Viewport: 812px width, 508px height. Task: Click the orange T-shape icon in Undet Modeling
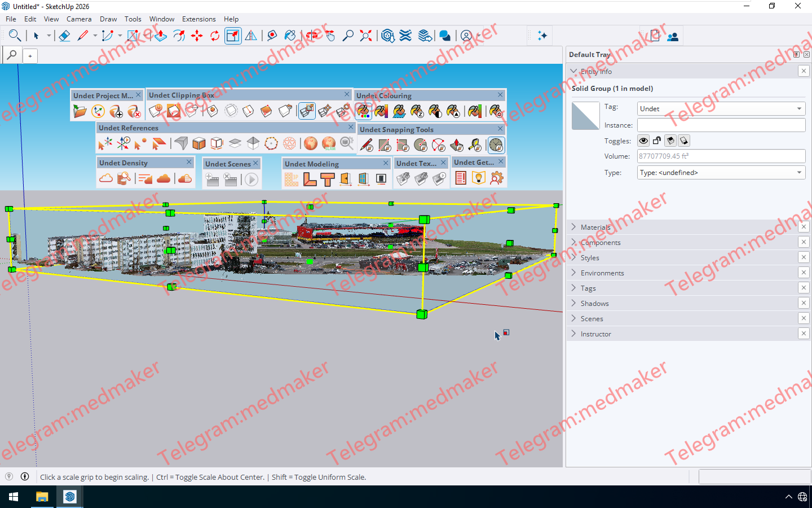(x=328, y=179)
